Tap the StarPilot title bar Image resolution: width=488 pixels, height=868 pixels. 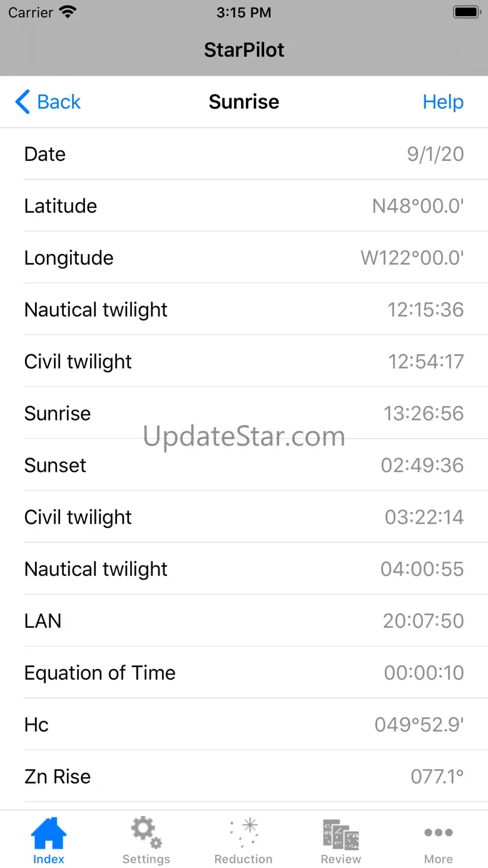point(244,50)
